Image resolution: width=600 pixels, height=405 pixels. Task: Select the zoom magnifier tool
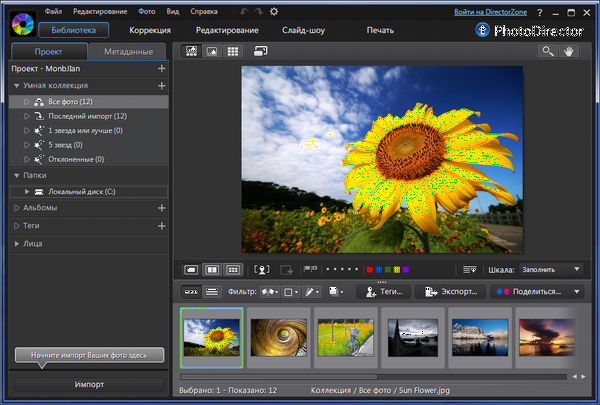pos(549,51)
